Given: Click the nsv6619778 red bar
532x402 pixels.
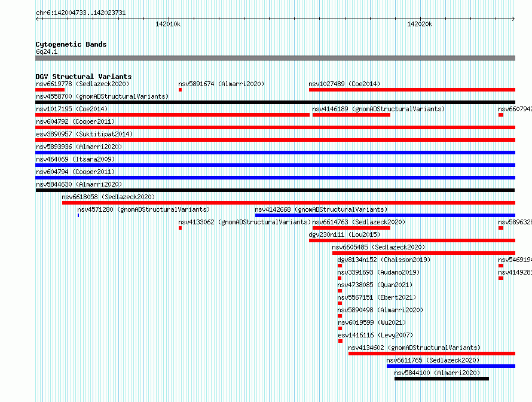Looking at the screenshot, I should click(50, 90).
